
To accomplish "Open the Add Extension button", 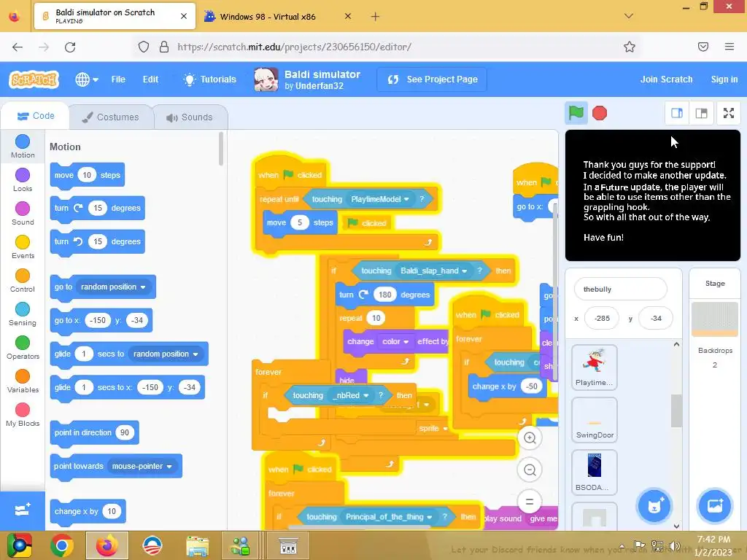I will [23, 510].
